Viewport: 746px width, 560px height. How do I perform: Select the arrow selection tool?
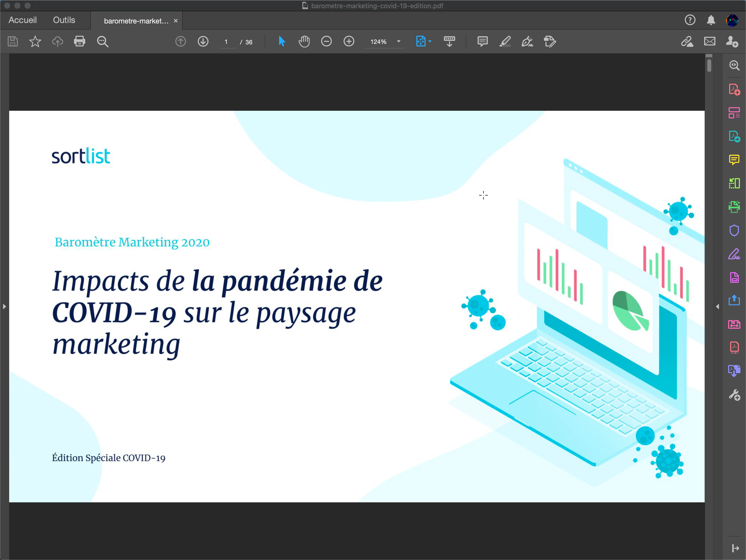coord(282,42)
